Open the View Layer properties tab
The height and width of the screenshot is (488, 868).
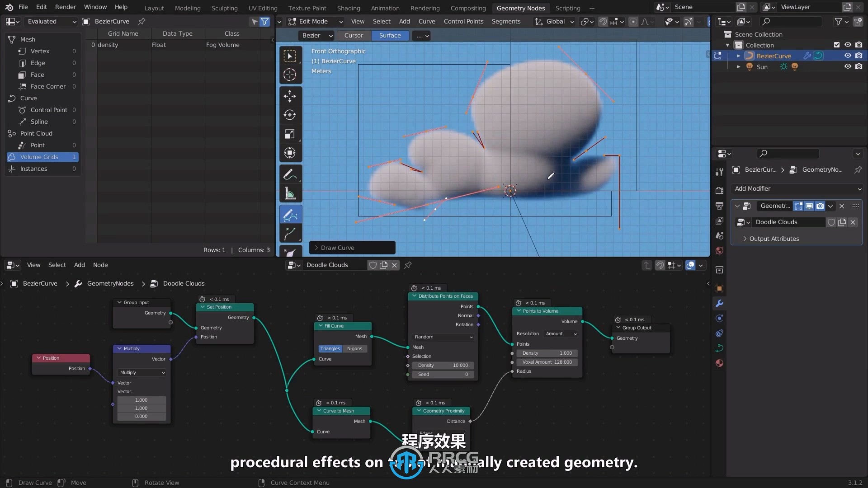tap(719, 221)
